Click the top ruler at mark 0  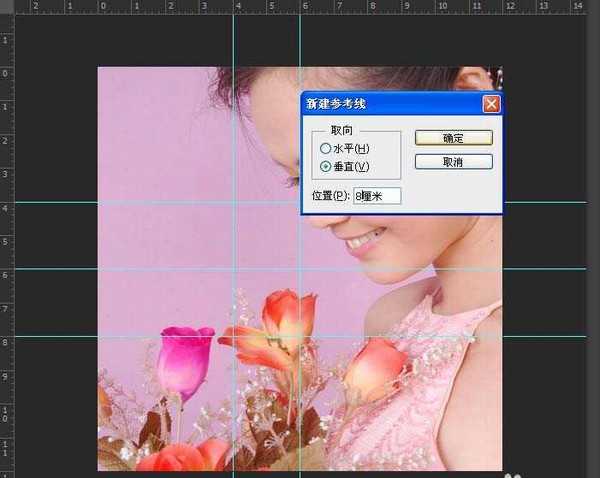100,6
